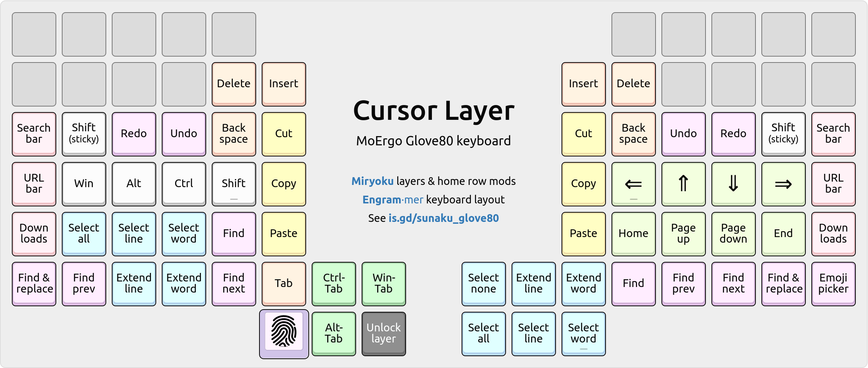Click the right-half URL bar key

coord(833,184)
